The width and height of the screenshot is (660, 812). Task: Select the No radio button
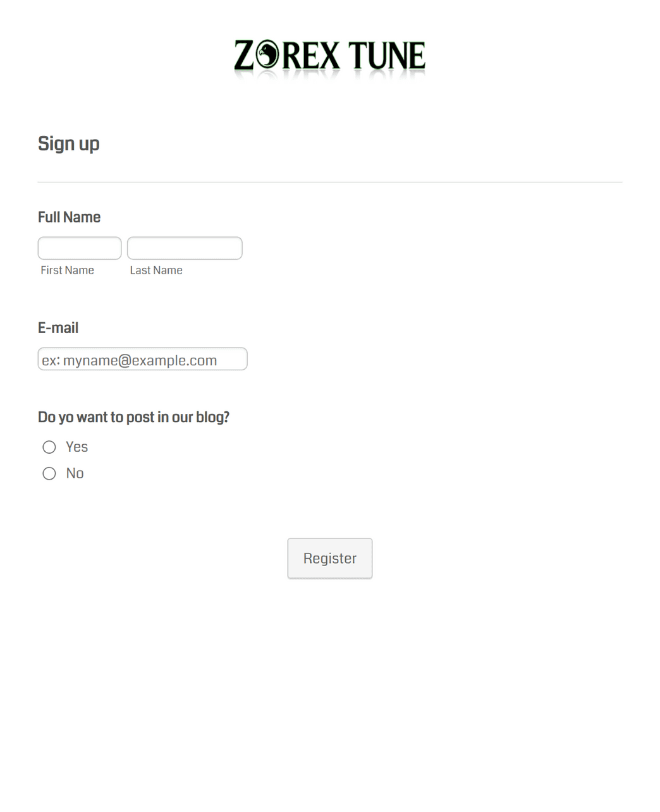click(x=49, y=474)
